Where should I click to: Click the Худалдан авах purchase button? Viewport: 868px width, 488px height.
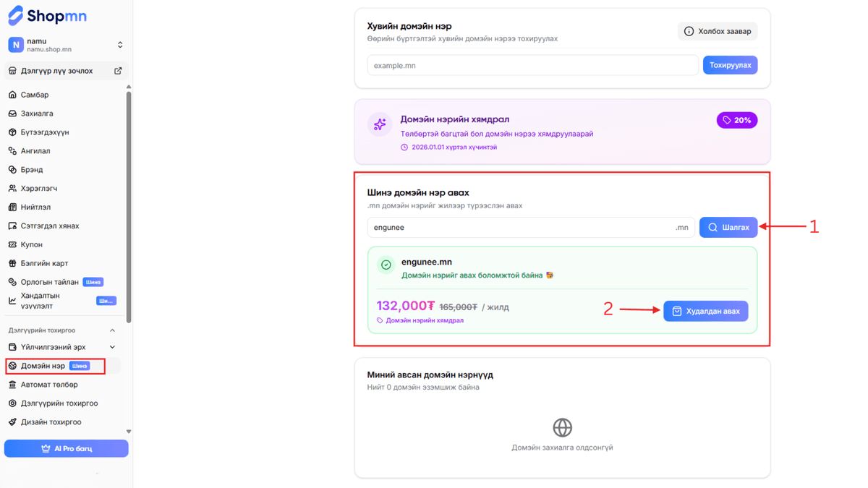pos(705,311)
